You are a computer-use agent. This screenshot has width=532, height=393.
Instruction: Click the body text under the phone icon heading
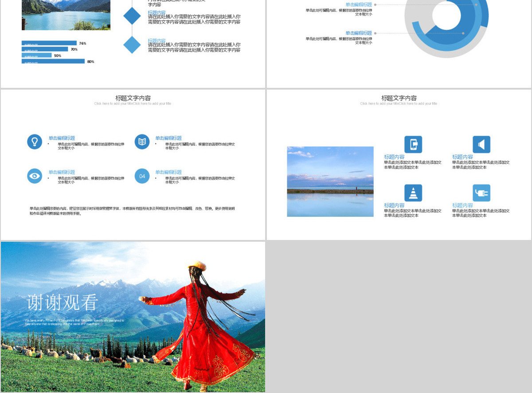pos(413,165)
